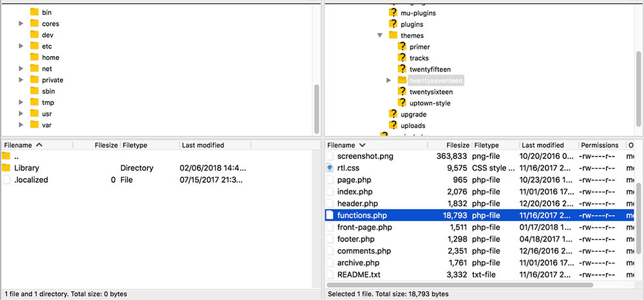Click the themes folder icon
Viewport: 644px width, 300px height.
point(393,35)
